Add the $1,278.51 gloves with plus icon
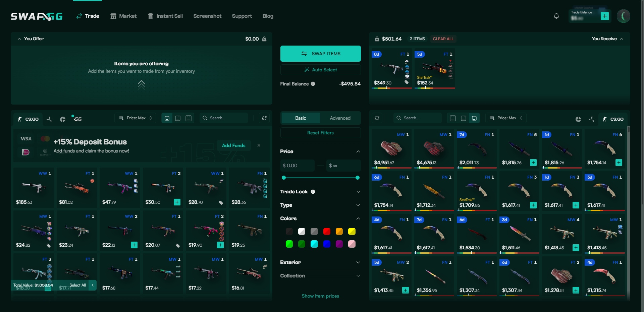Viewport: 644px width, 312px height. (576, 290)
